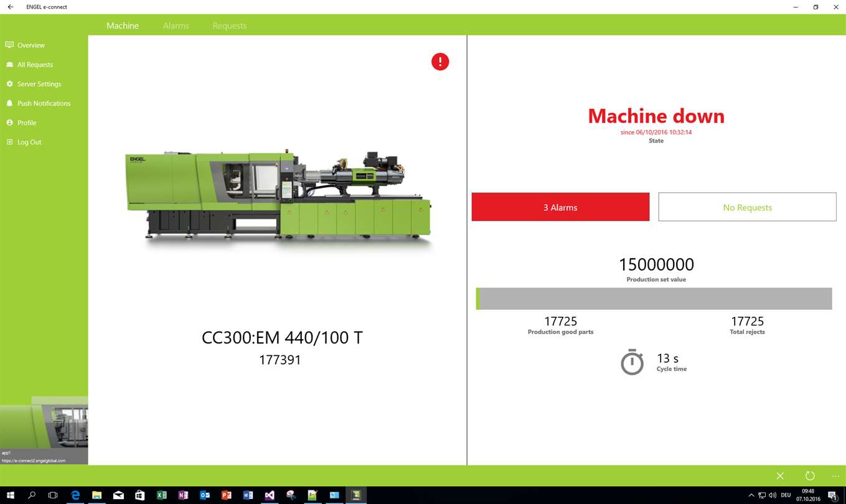
Task: Show hidden system tray icons
Action: tap(751, 495)
